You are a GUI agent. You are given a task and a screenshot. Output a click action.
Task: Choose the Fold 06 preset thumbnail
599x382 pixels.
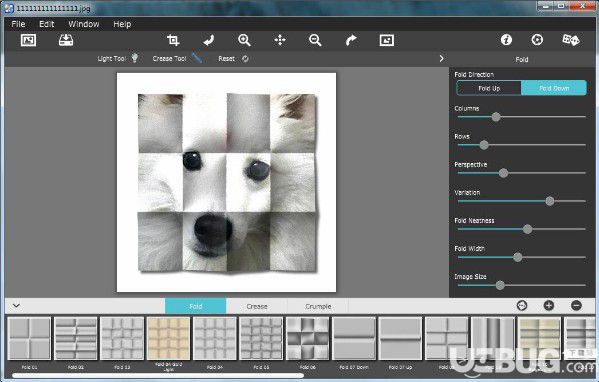tap(308, 338)
